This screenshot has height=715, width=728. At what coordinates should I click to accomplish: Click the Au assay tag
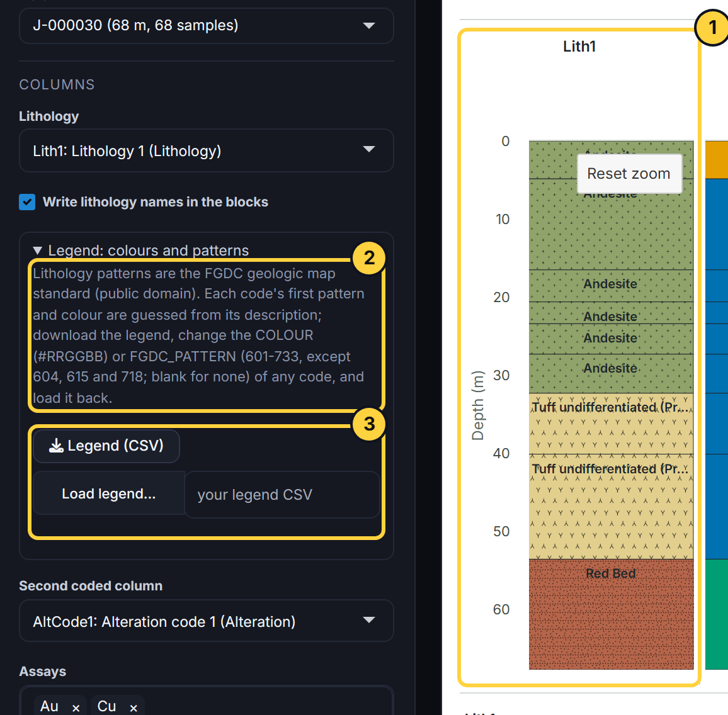[50, 707]
